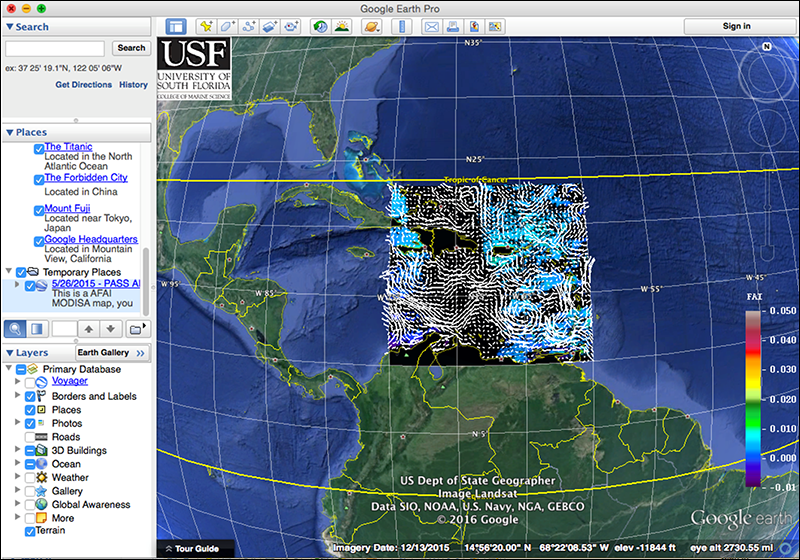Expand the 3D Buildings layer
The height and width of the screenshot is (560, 800).
pos(17,449)
